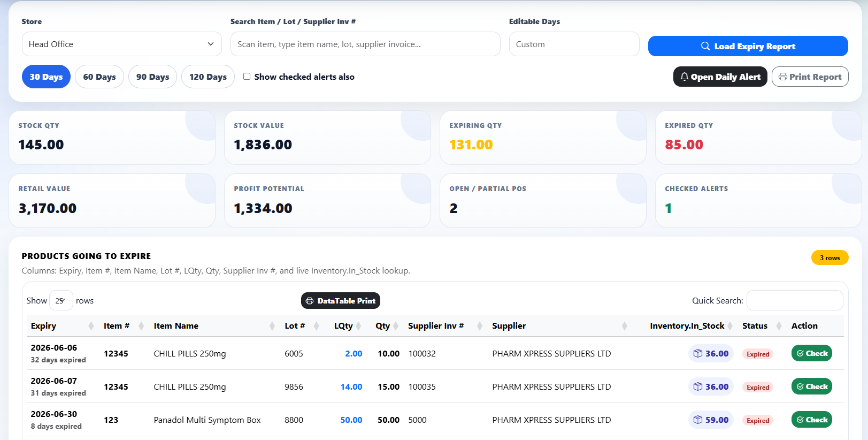
Task: Open the Show rows count dropdown
Action: [x=61, y=301]
